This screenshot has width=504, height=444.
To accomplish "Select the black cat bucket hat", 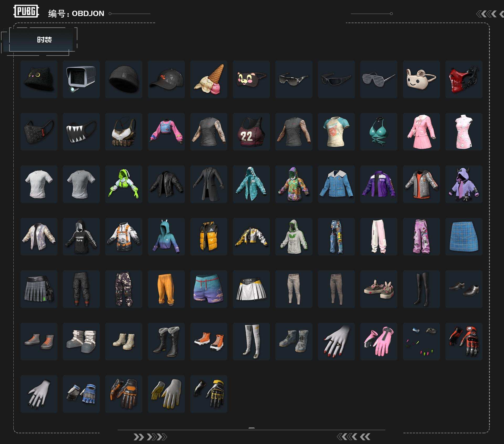I will [39, 79].
